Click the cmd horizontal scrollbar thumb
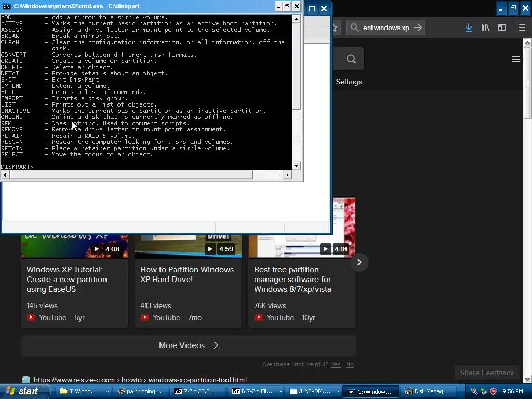The image size is (532, 399). tap(131, 175)
